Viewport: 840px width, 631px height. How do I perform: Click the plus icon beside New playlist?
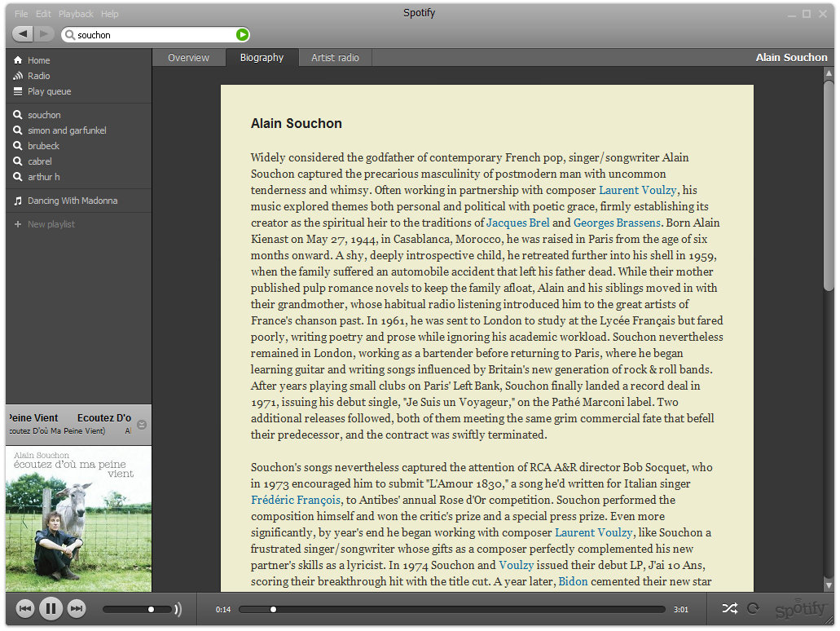point(18,224)
